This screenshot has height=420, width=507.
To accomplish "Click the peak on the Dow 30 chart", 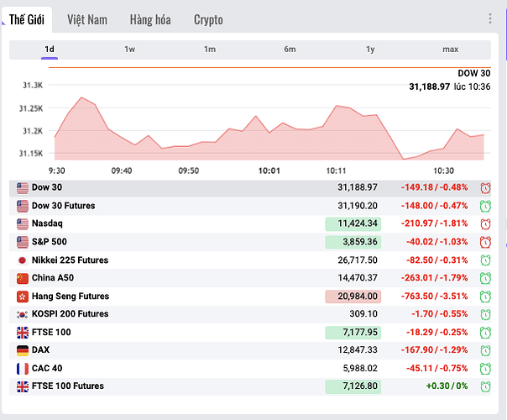I will point(81,97).
